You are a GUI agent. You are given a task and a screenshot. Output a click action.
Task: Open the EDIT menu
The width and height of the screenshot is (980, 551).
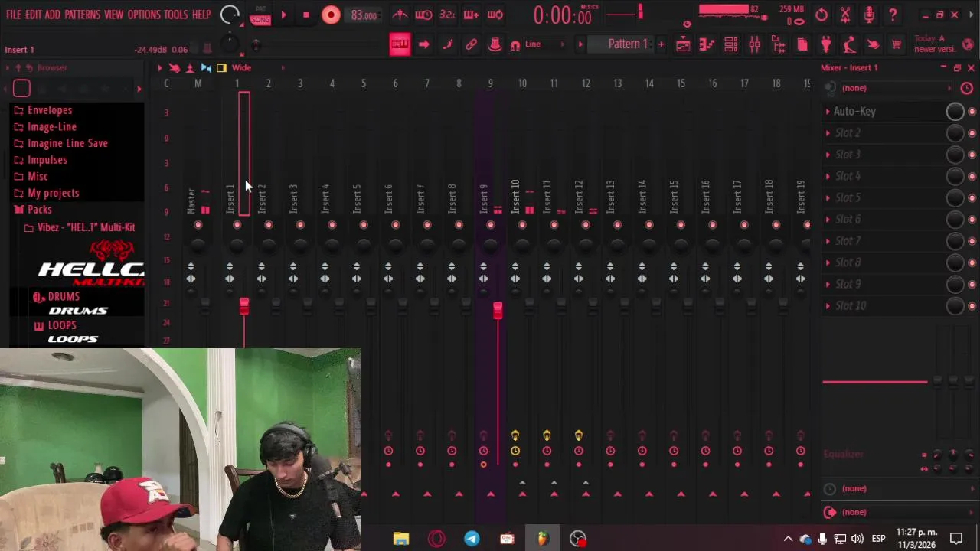33,15
